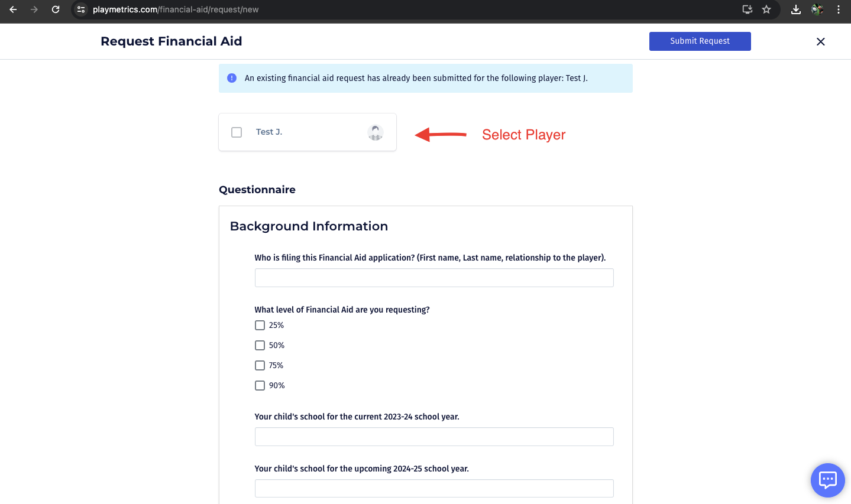Check the 25% financial aid option

pos(260,325)
